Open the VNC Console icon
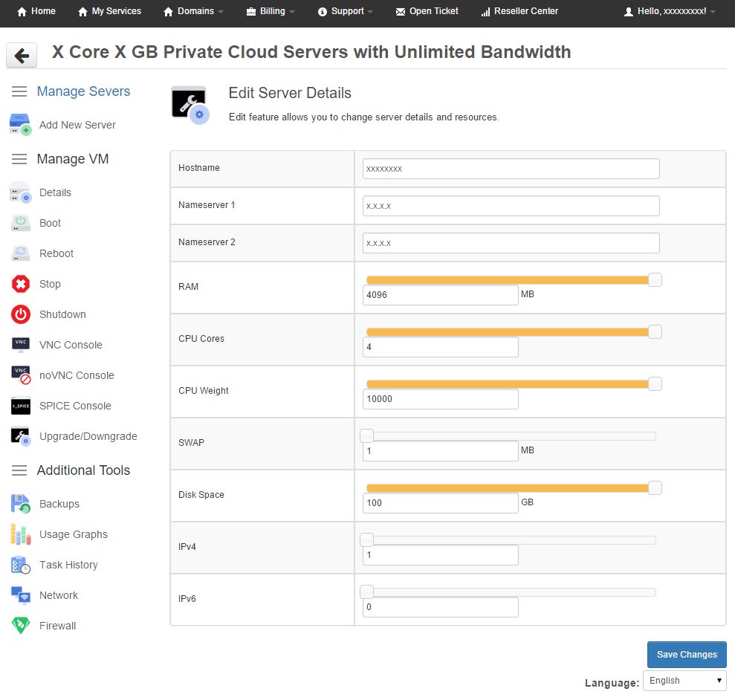Image resolution: width=735 pixels, height=700 pixels. 21,345
